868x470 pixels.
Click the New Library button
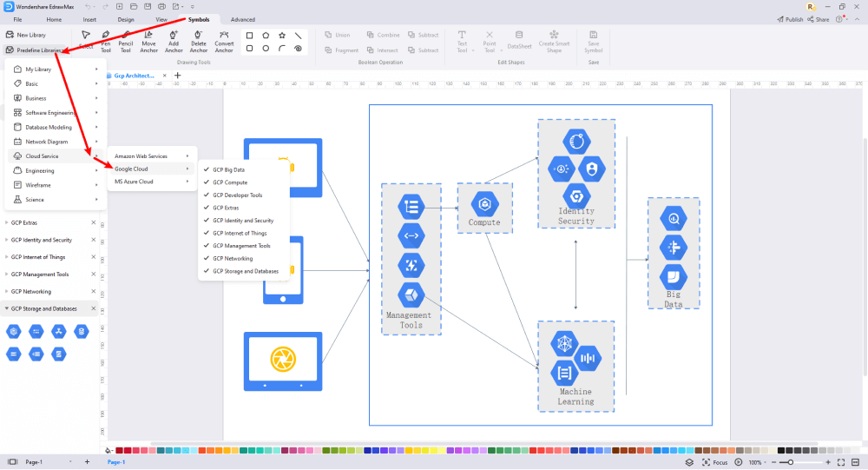tap(26, 35)
